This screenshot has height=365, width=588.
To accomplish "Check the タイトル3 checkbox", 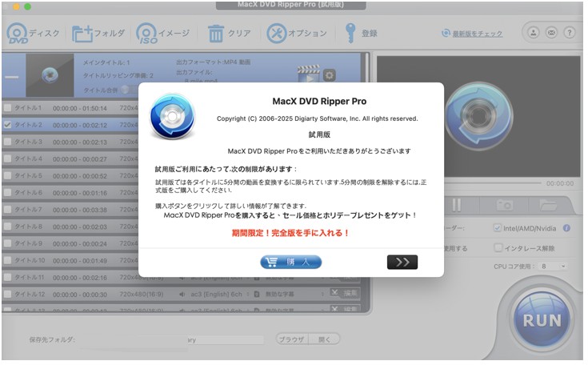I will point(7,142).
